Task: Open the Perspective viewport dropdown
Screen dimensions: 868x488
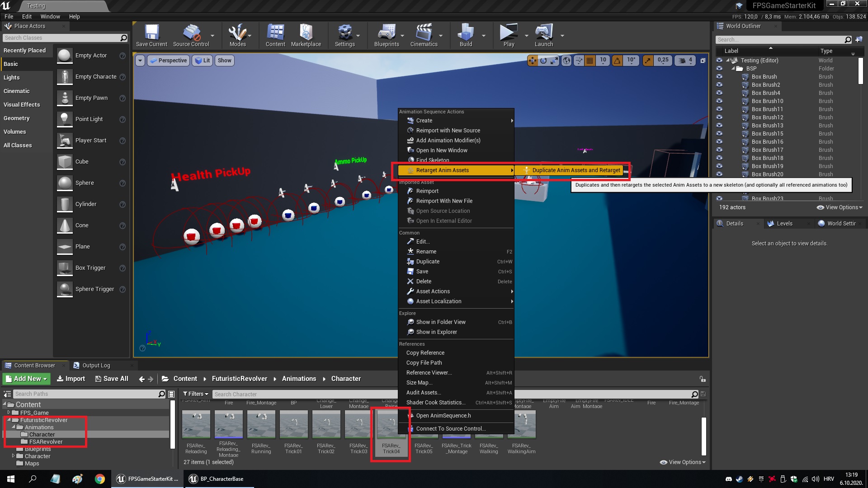Action: [168, 60]
